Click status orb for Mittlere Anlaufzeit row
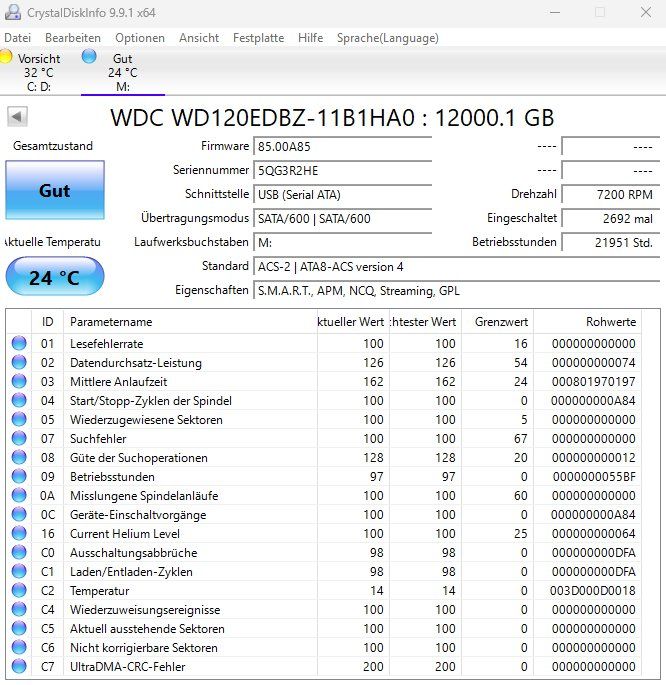This screenshot has height=685, width=666. (19, 381)
